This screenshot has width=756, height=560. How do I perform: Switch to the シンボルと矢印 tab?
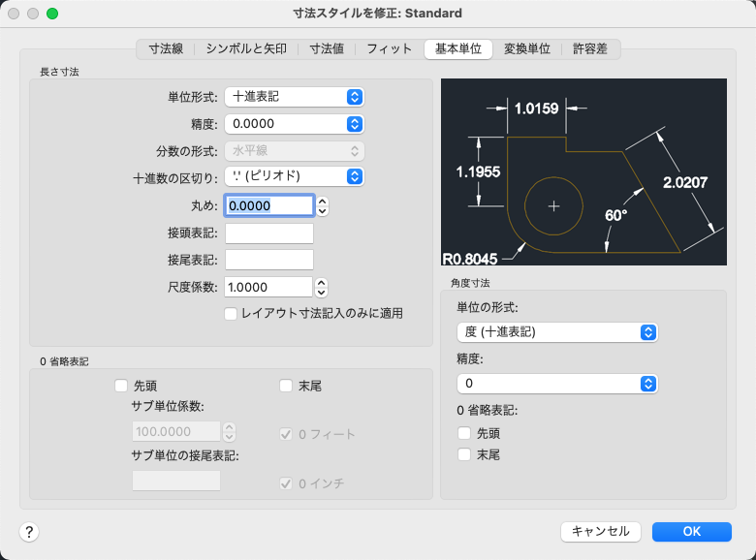click(246, 48)
